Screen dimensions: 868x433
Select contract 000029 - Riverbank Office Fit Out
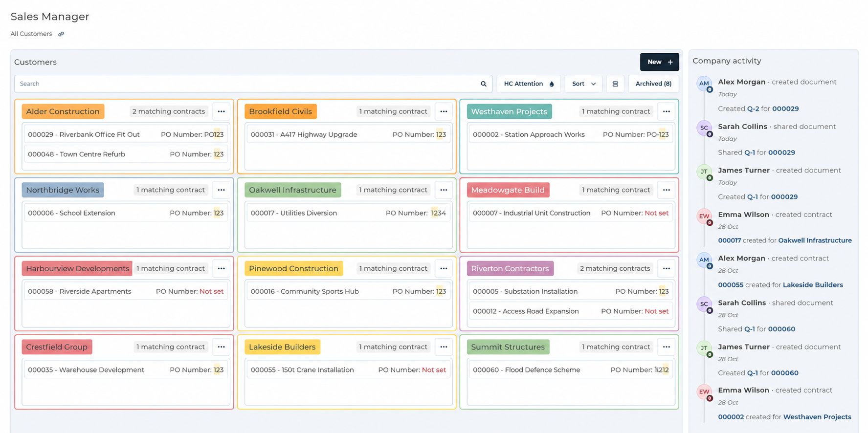tap(126, 134)
